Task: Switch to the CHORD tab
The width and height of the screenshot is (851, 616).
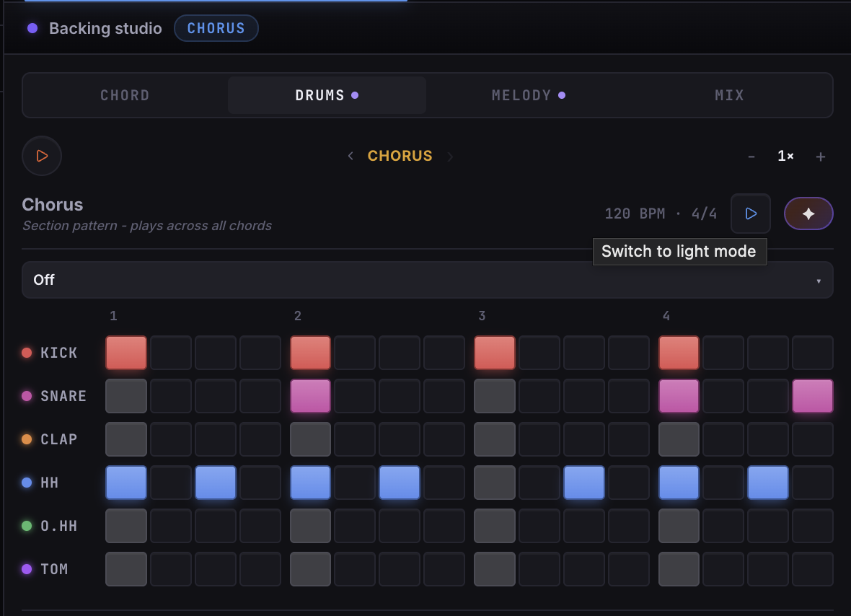Action: click(x=125, y=95)
